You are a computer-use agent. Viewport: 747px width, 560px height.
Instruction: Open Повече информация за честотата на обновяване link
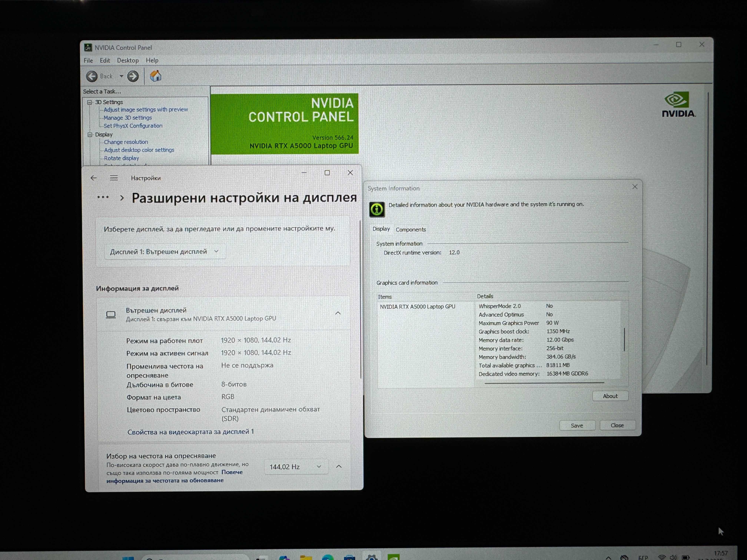point(175,476)
